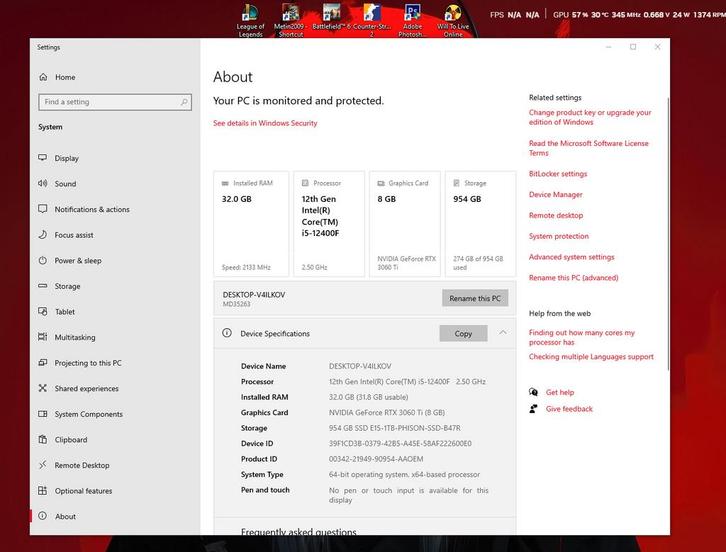This screenshot has height=552, width=726.
Task: Click the Optional features icon
Action: [x=43, y=490]
